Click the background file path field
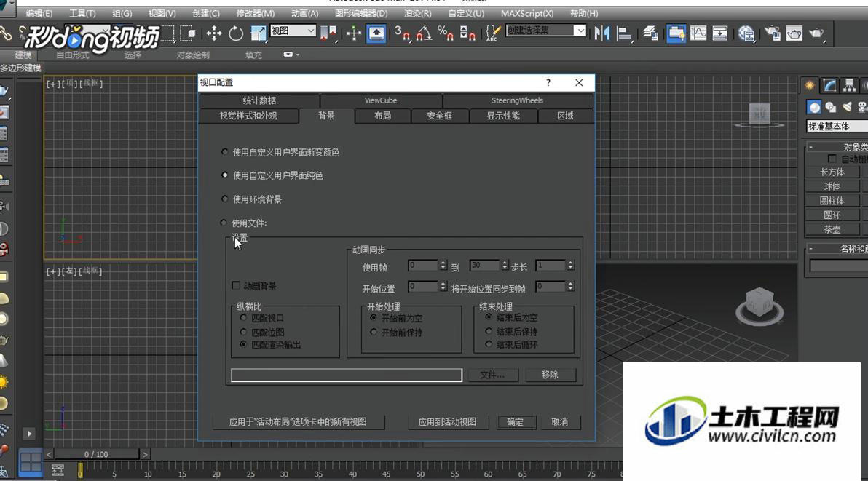868x481 pixels. 347,375
